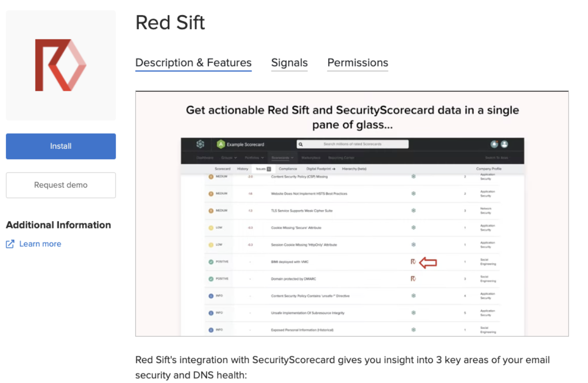Click the Red Sift logo tile
The width and height of the screenshot is (588, 383).
[x=61, y=65]
